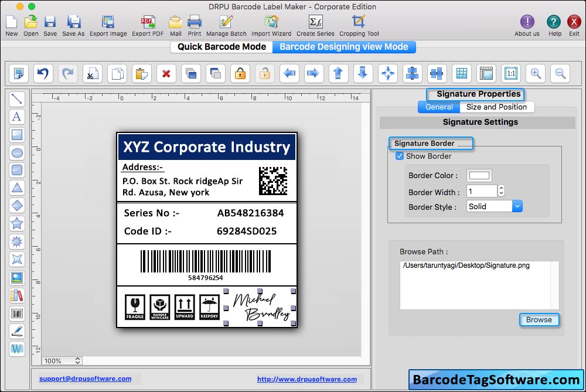Select the Line drawing tool
Screen dimensions: 586x392
(17, 99)
